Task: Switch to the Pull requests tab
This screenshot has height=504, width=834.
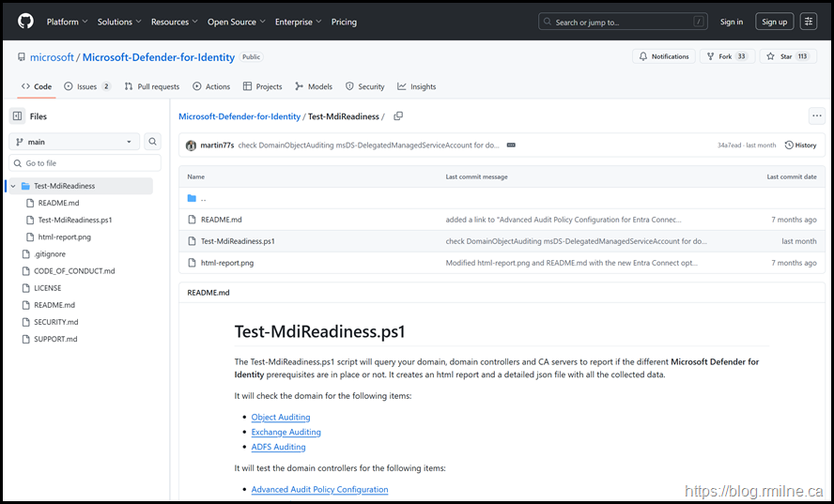Action: (x=151, y=86)
